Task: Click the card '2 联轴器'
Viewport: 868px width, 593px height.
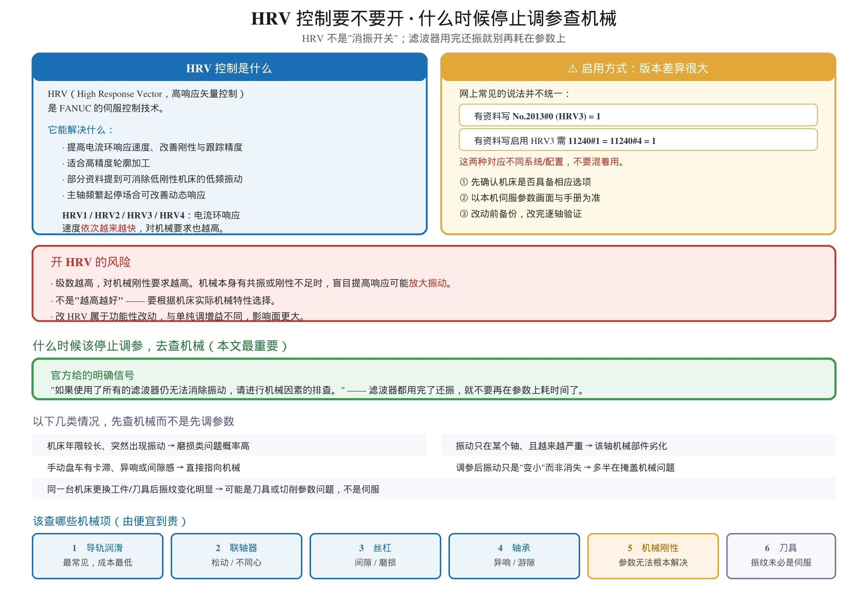Action: click(237, 555)
